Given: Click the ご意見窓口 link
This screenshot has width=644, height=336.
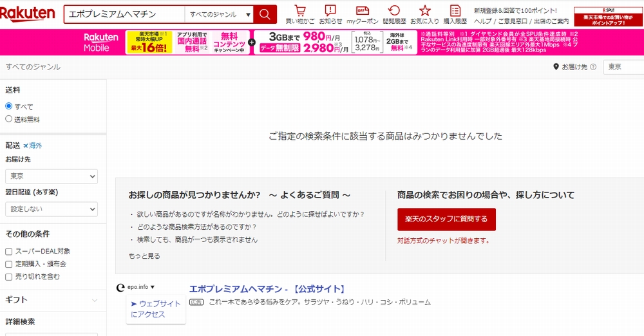Looking at the screenshot, I should click(513, 21).
